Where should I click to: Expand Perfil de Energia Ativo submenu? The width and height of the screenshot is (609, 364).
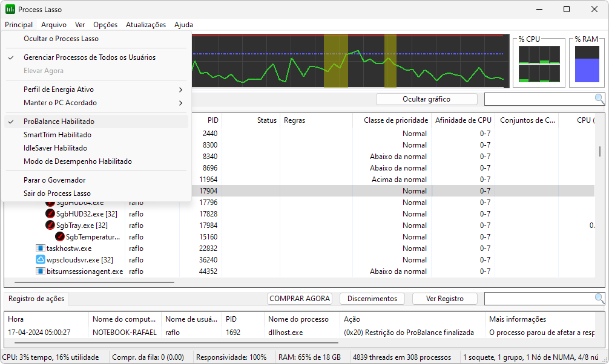[x=96, y=89]
